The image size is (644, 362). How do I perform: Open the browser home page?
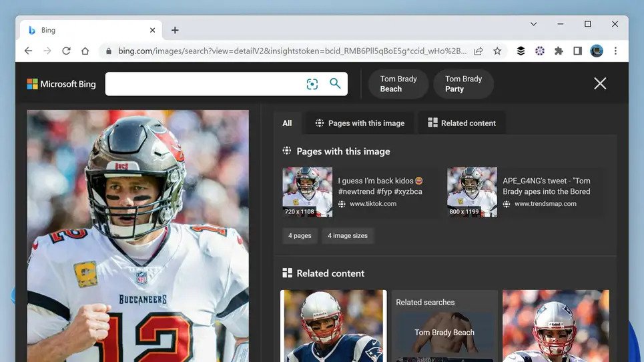pyautogui.click(x=85, y=51)
